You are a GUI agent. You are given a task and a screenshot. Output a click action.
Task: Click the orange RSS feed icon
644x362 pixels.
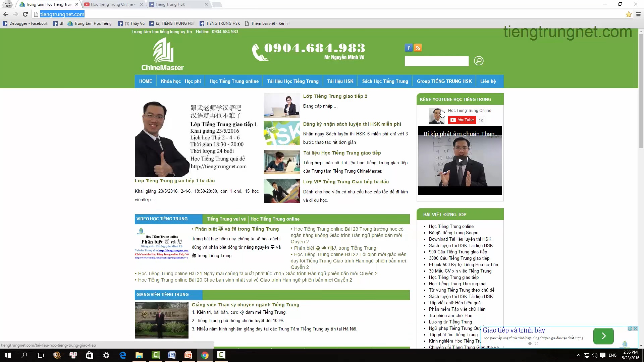pos(418,48)
